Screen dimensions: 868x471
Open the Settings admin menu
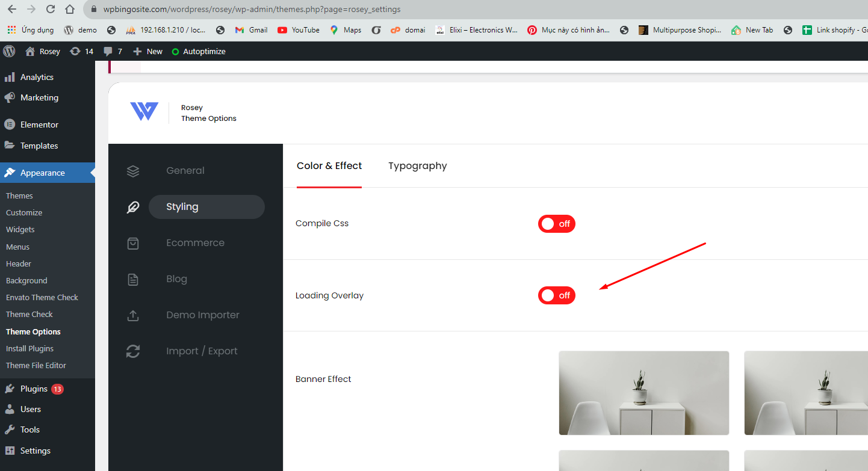point(48,451)
